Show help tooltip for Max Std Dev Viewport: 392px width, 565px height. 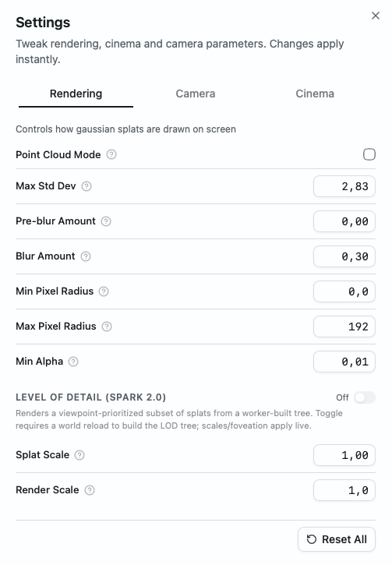(x=87, y=186)
